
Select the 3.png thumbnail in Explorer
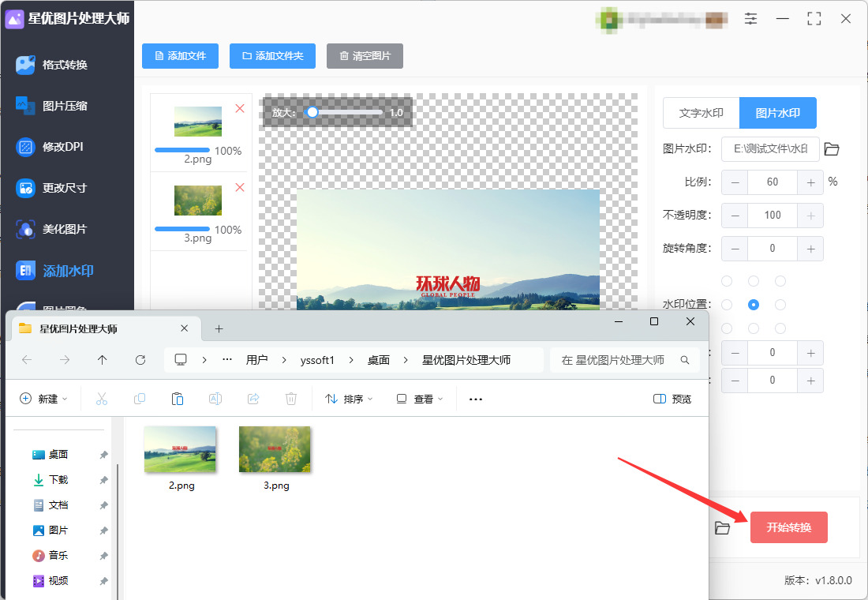(x=275, y=449)
